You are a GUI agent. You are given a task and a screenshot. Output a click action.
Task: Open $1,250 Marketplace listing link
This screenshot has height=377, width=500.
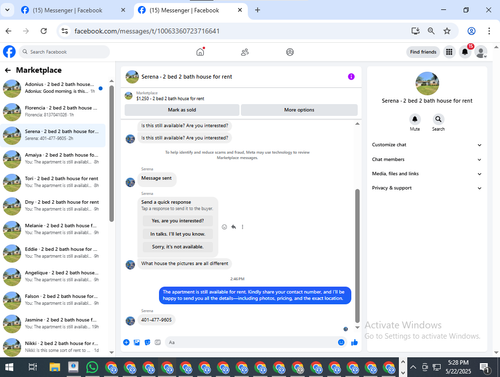170,99
